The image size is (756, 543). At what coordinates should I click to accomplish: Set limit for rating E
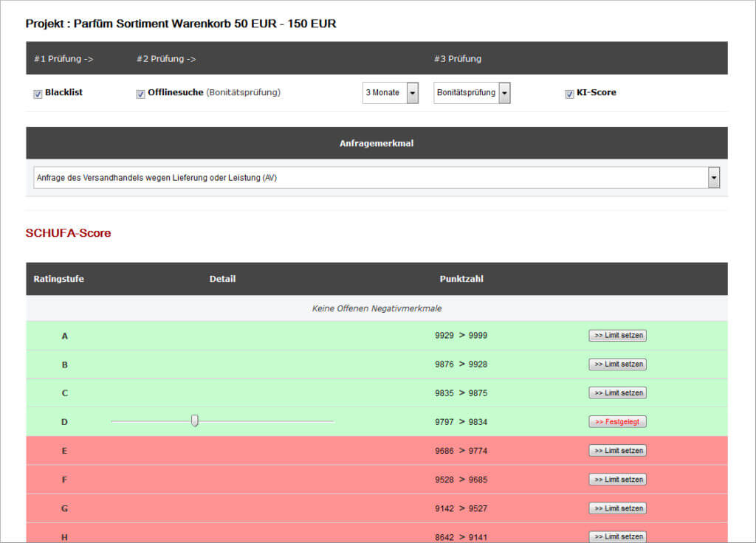[617, 451]
